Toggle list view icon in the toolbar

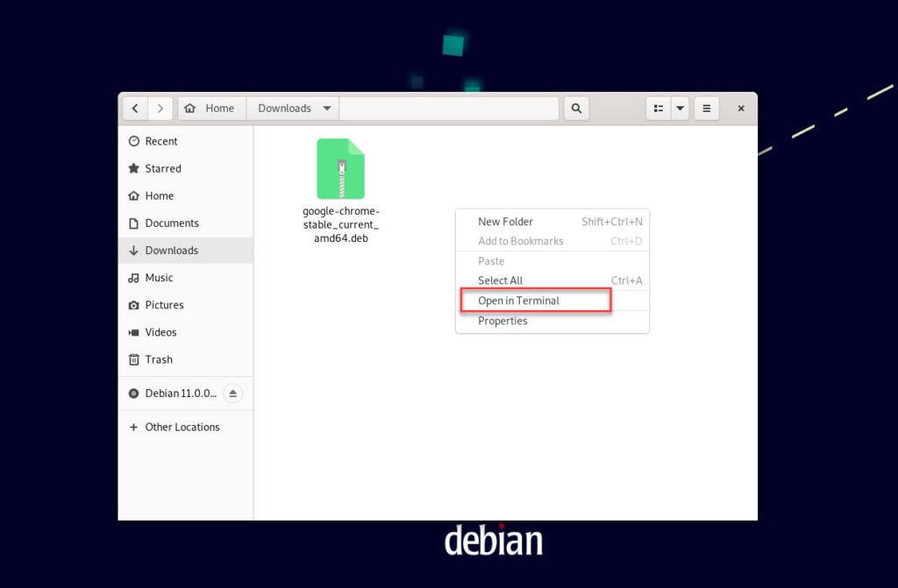click(x=659, y=108)
